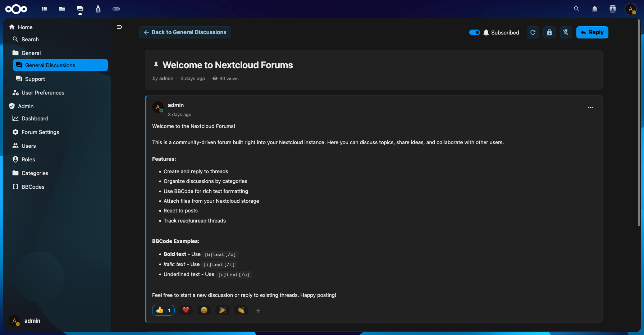Click the admin author name on post

pyautogui.click(x=176, y=105)
